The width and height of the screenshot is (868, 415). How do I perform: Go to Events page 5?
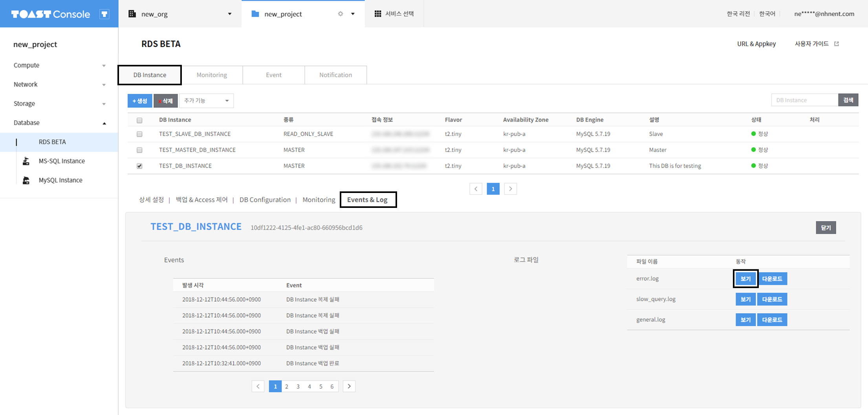click(x=321, y=386)
